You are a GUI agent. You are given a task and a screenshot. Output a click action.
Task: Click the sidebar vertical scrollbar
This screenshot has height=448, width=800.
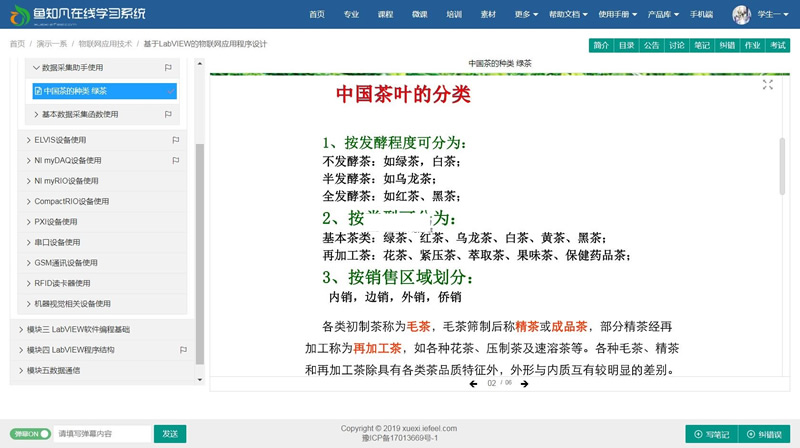click(199, 250)
